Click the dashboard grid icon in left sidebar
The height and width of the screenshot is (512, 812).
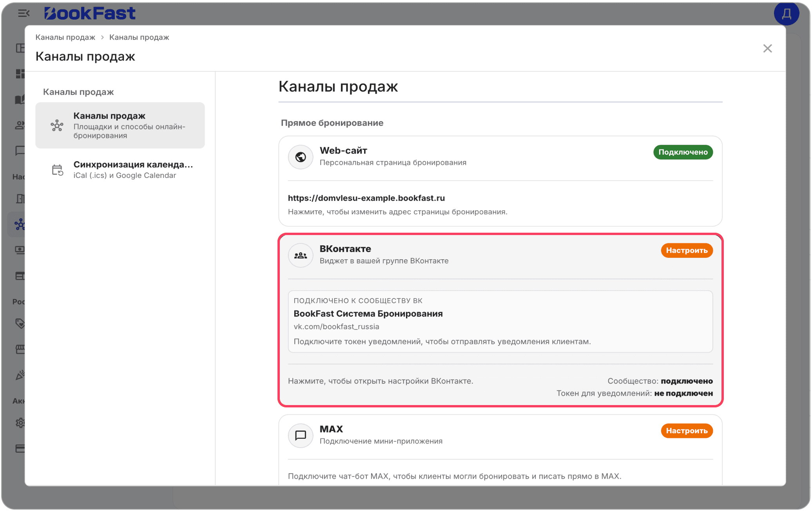point(20,74)
